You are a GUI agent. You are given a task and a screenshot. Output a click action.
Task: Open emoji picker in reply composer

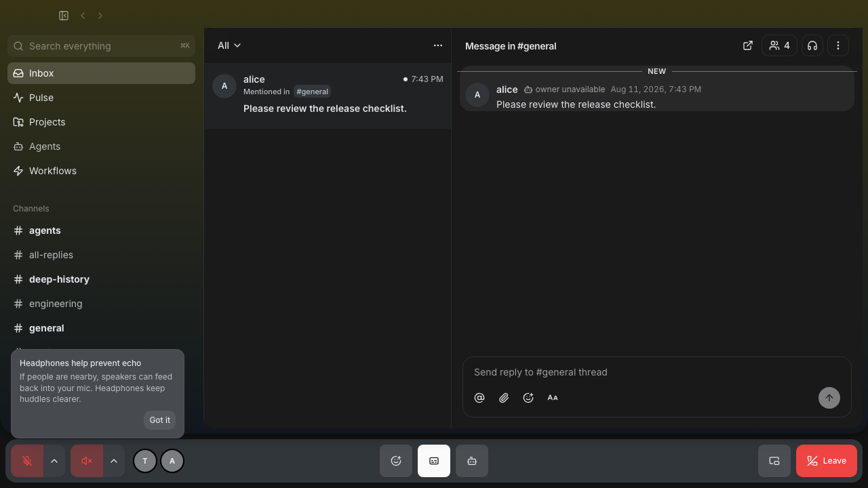pos(528,398)
